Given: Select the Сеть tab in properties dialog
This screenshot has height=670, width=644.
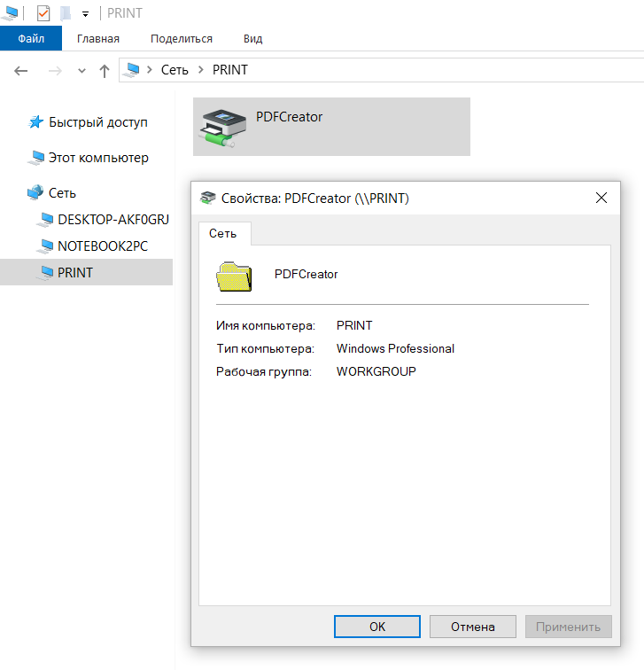Looking at the screenshot, I should coord(223,233).
